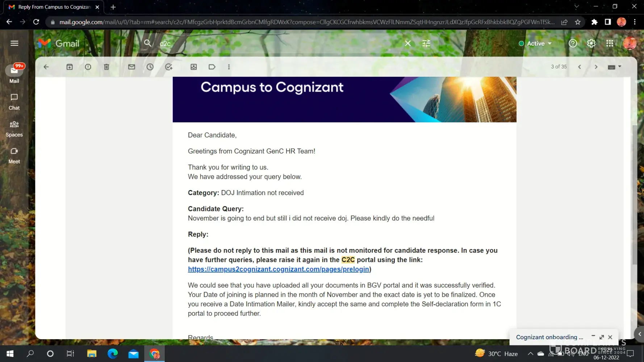Open Gmail Support help icon

pos(573,43)
